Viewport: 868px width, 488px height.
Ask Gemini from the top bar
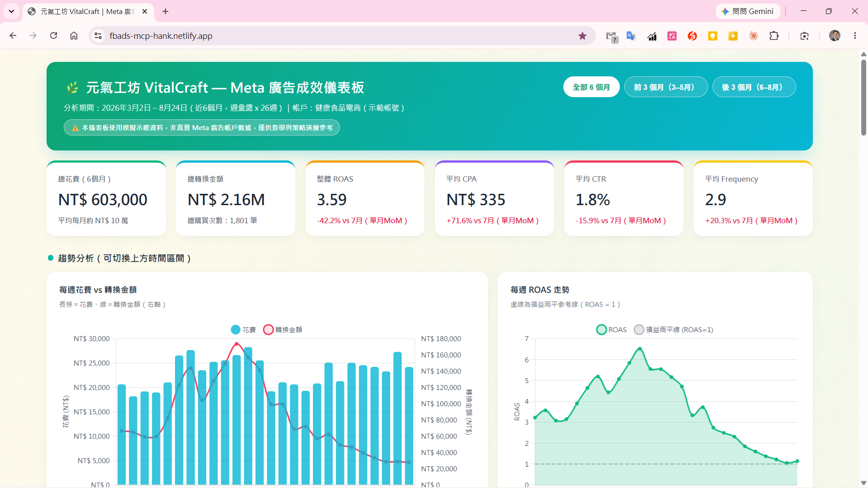point(748,11)
